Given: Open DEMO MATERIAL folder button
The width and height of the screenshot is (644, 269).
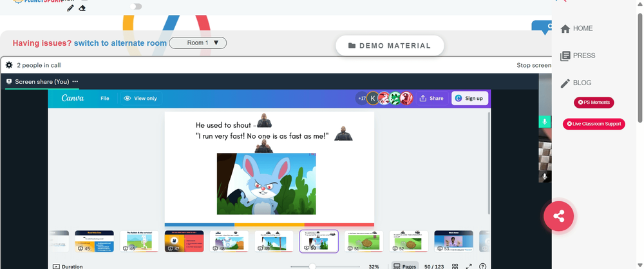Looking at the screenshot, I should click(x=390, y=46).
